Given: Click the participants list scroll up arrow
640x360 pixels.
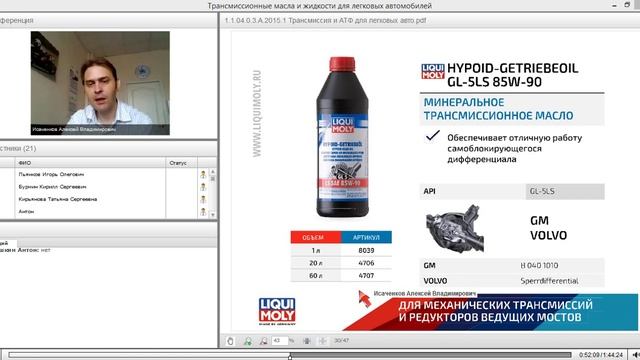Looking at the screenshot, I should click(213, 172).
